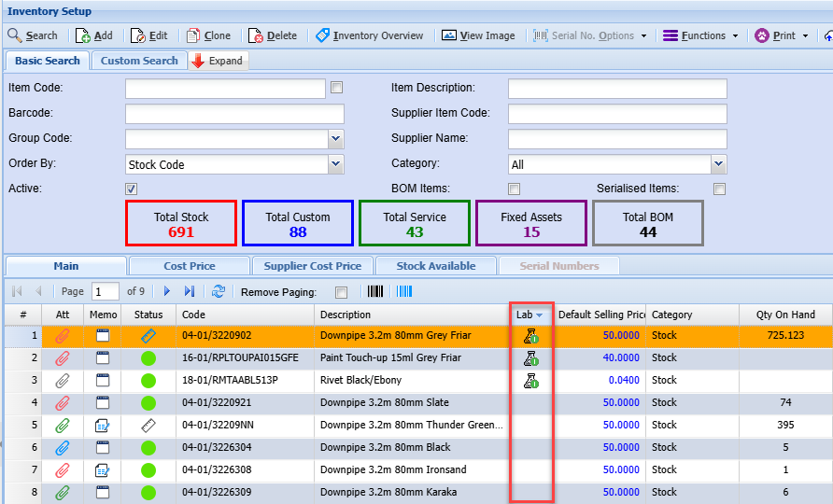Jump to last page arrow
Screen dimensions: 833x504
coord(190,291)
